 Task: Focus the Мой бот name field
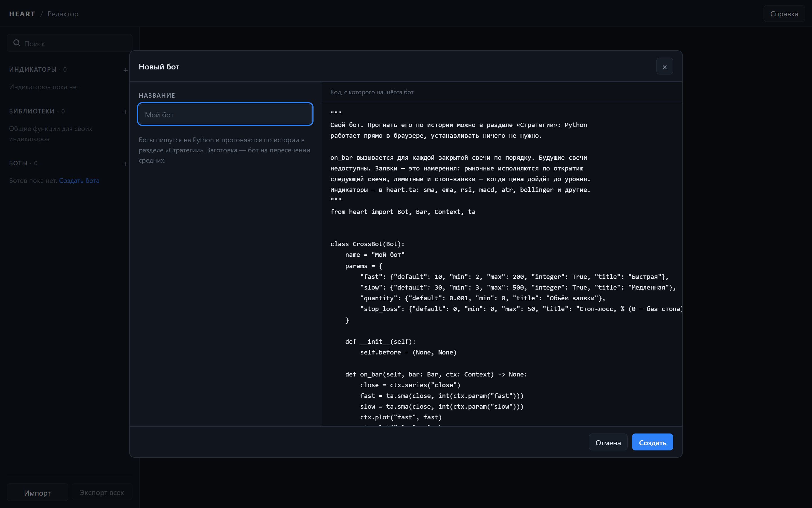pyautogui.click(x=225, y=115)
